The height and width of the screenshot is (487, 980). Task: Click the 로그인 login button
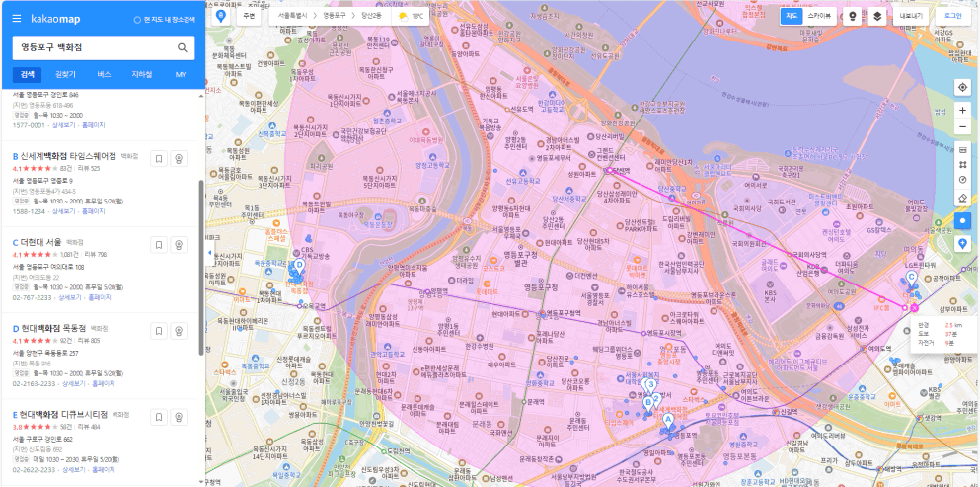pyautogui.click(x=953, y=16)
